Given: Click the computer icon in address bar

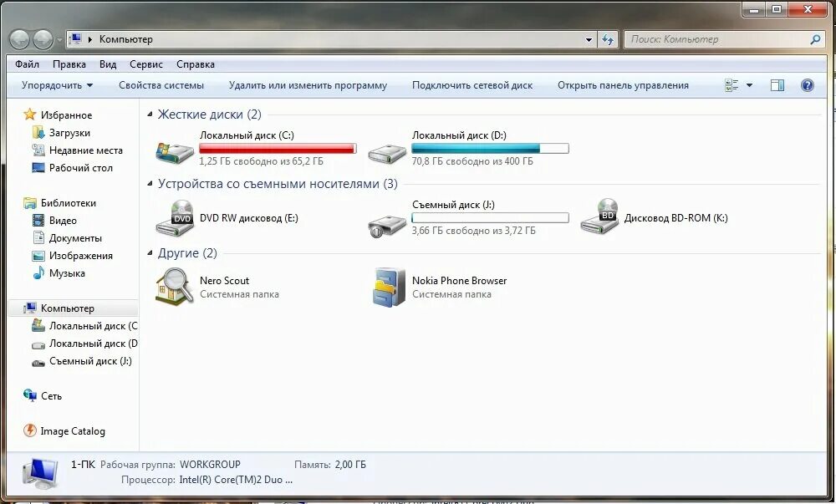Looking at the screenshot, I should pyautogui.click(x=76, y=39).
